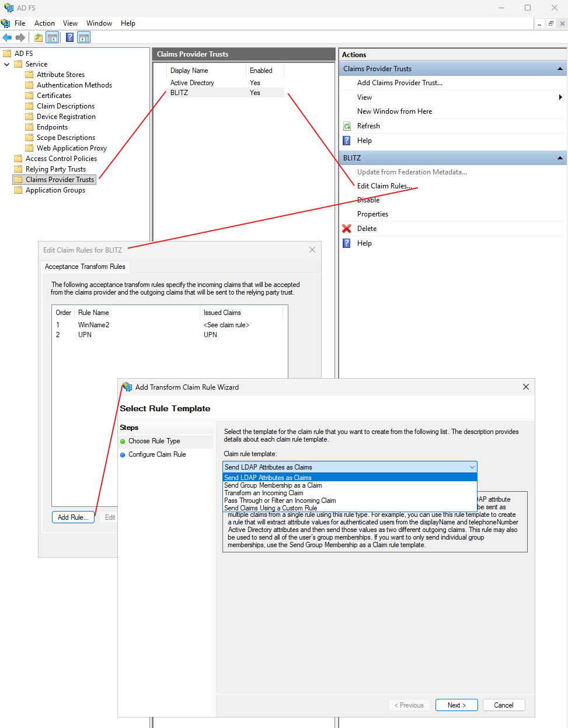Click the Rule Name column header
The height and width of the screenshot is (728, 568).
pos(138,313)
